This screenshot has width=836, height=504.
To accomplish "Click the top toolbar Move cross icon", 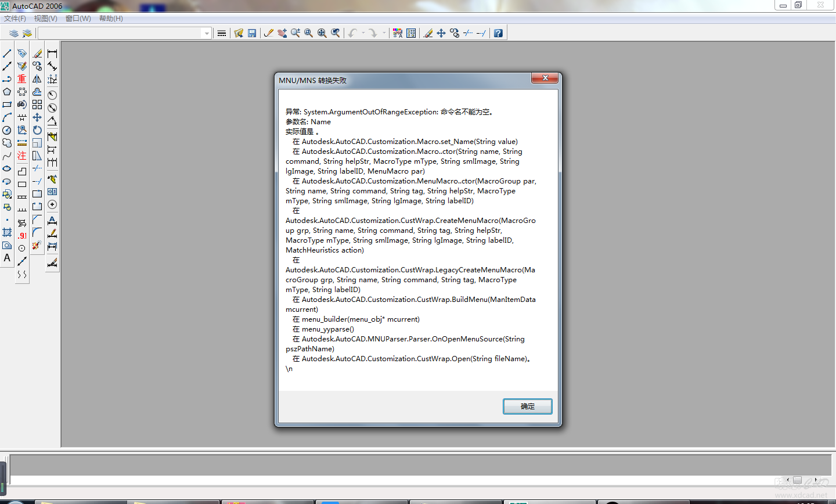I will tap(441, 33).
